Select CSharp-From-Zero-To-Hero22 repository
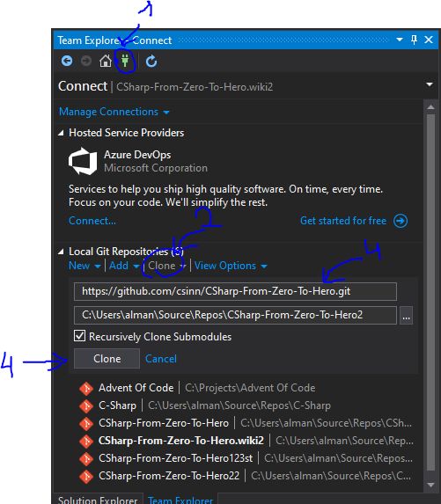Screen dimensions: 441x504 click(x=246, y=476)
